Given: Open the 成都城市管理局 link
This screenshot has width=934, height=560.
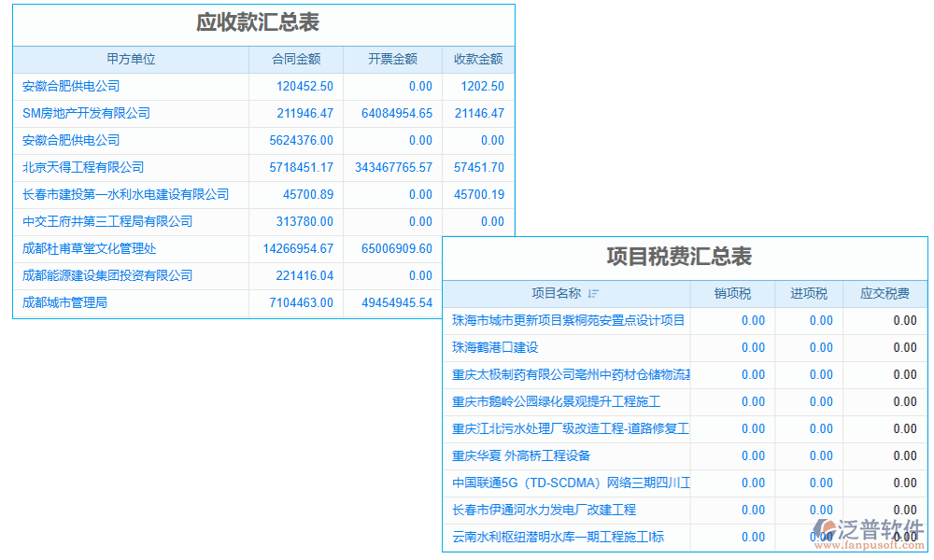Looking at the screenshot, I should pos(65,303).
